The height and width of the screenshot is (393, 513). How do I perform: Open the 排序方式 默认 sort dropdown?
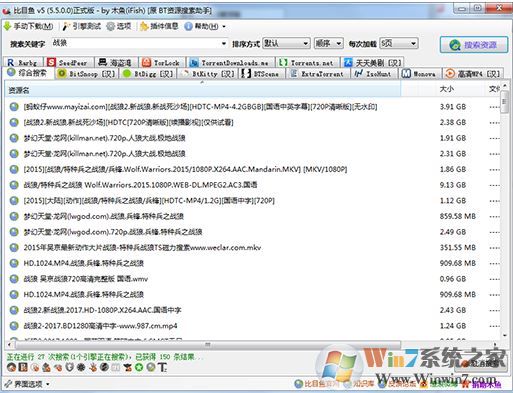286,43
